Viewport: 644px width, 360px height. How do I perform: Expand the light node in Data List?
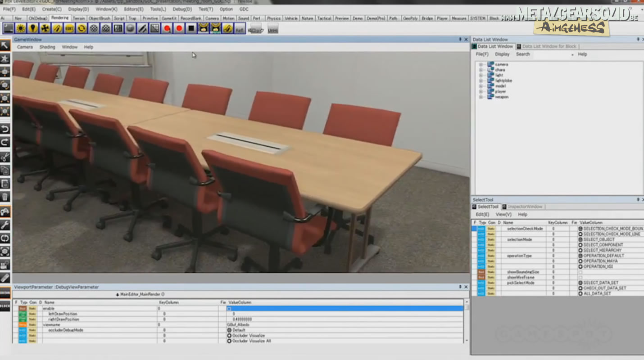(481, 75)
